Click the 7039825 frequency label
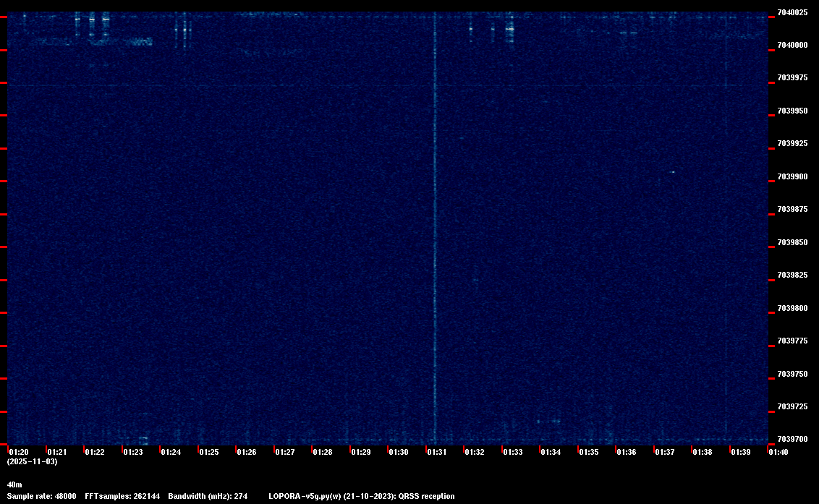 pos(792,276)
